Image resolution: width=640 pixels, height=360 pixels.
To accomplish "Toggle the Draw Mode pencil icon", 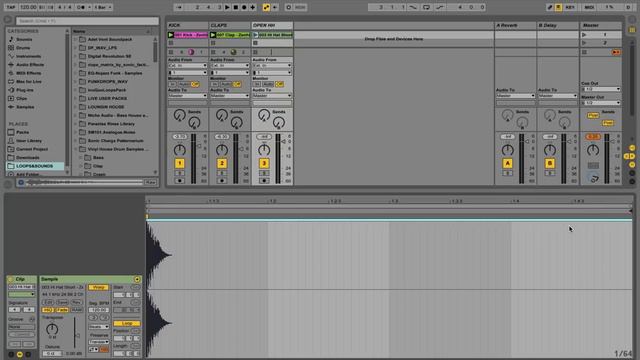I will pos(550,7).
